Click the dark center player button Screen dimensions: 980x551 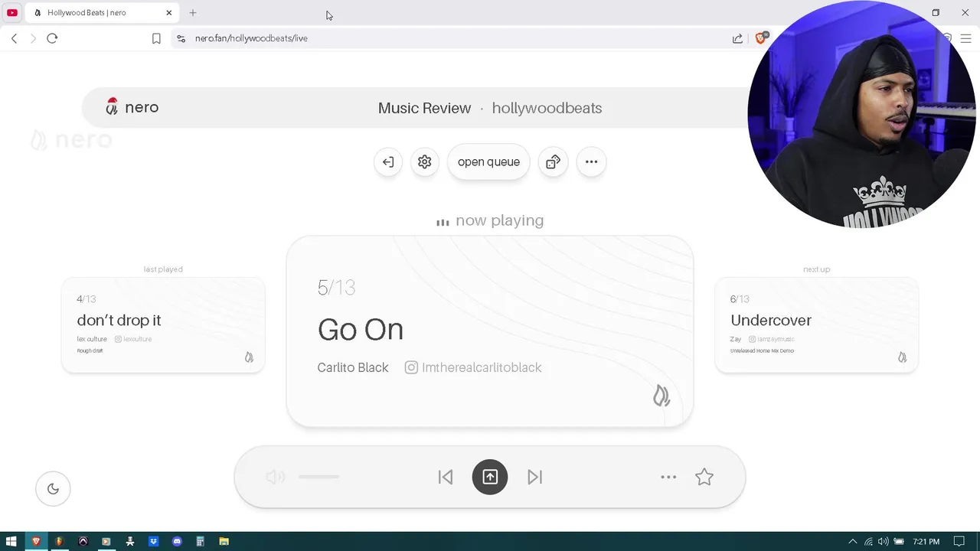[490, 478]
